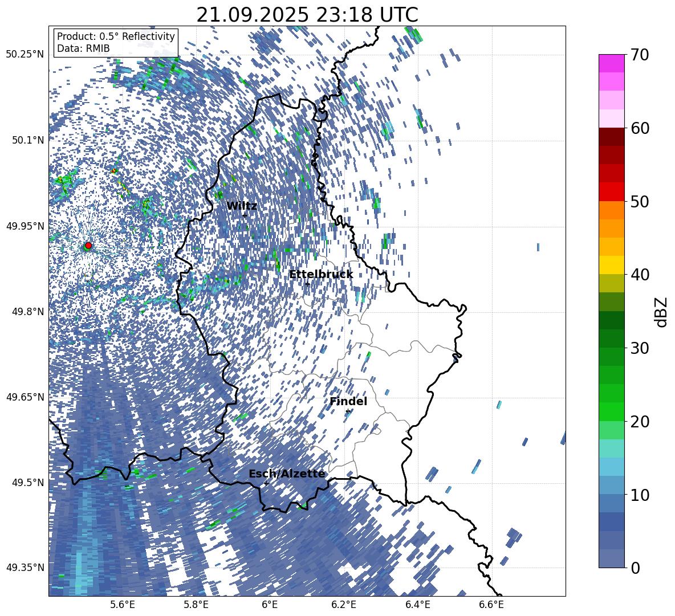
Task: Click the timestamp title 21.09.2025 23:18 UTC
Action: (x=307, y=15)
